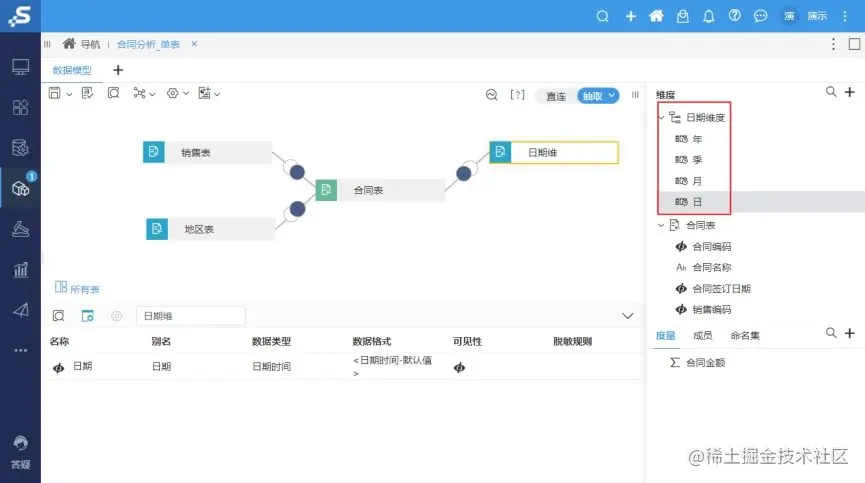Screen dimensions: 865x483
Task: Open the 合同分析_单表 tab
Action: coord(148,45)
